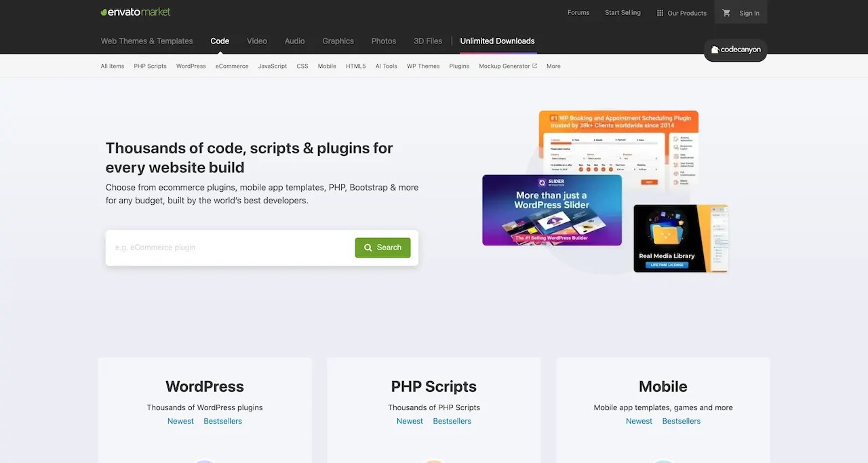This screenshot has height=463, width=868.
Task: Click the Our Products grid icon
Action: pyautogui.click(x=660, y=13)
